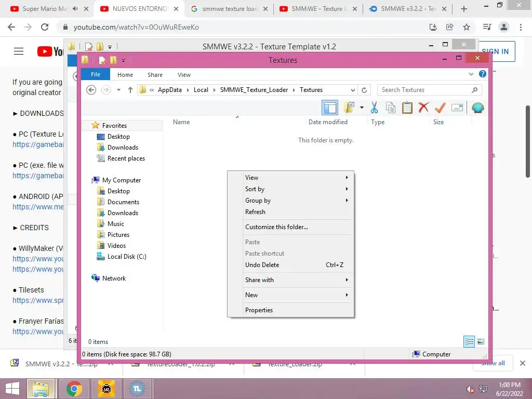Open the dropdown arrow beside New folder icon

click(x=362, y=108)
